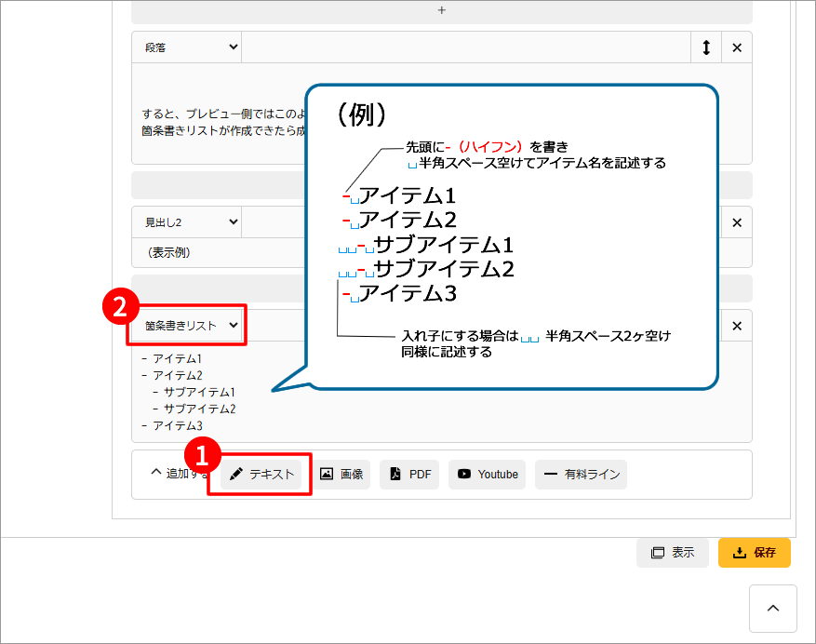Screen dimensions: 816x644
Task: Delete the 見出し2 block using X icon
Action: (737, 222)
